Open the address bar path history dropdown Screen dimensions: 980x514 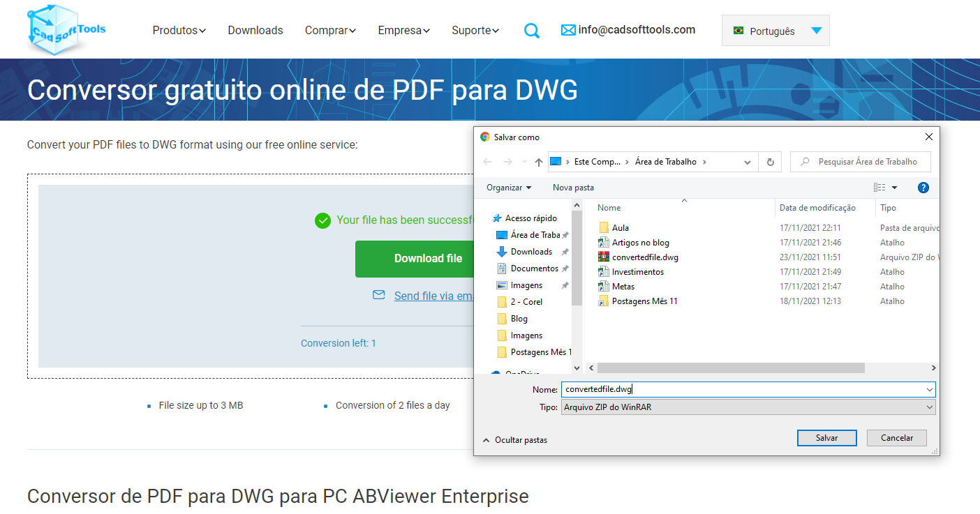(748, 162)
